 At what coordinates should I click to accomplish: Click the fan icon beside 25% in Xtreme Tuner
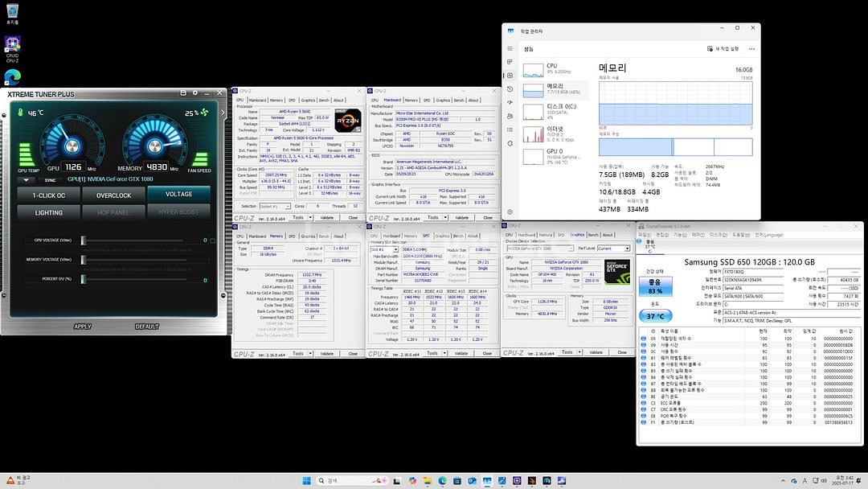click(x=205, y=113)
